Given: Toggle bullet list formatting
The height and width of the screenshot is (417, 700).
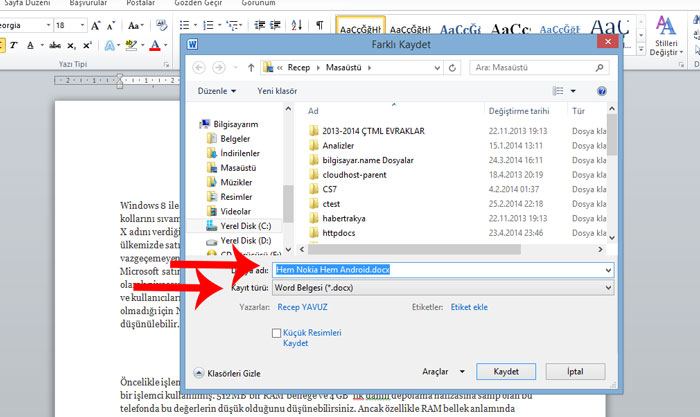Looking at the screenshot, I should 184,25.
